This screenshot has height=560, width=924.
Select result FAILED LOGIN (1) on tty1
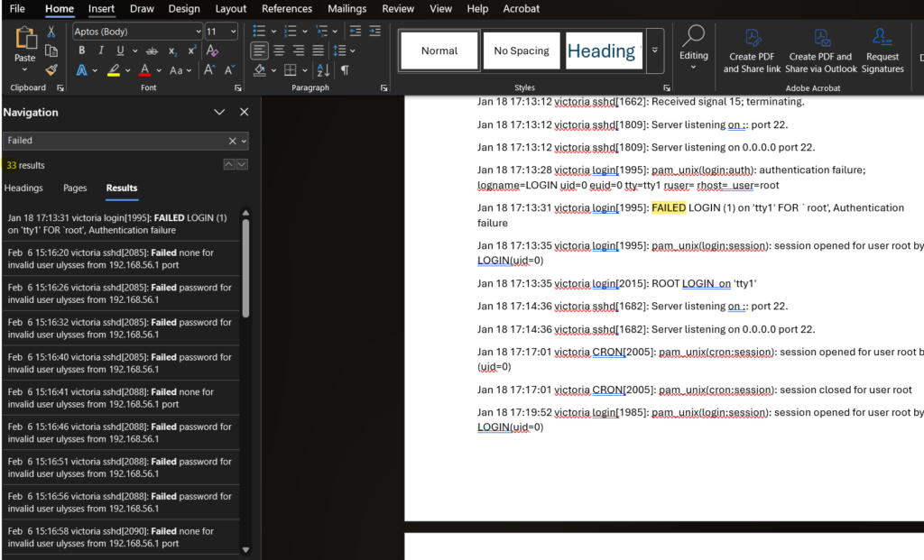(x=121, y=224)
